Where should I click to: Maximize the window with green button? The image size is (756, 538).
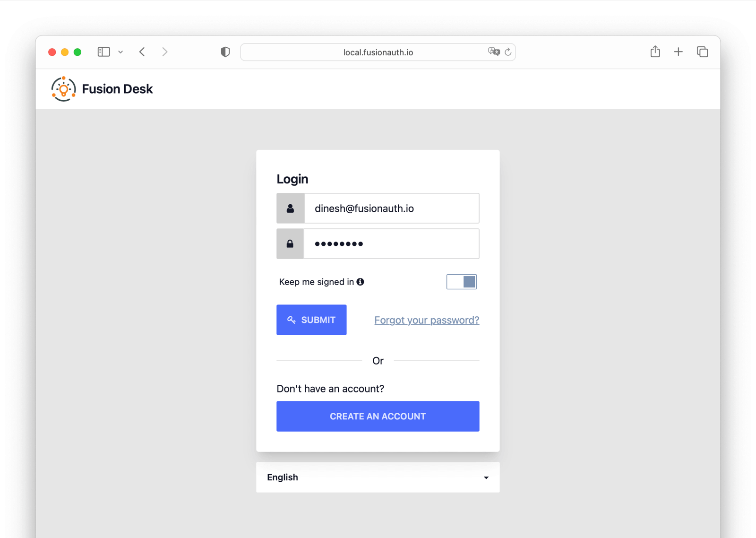click(77, 52)
